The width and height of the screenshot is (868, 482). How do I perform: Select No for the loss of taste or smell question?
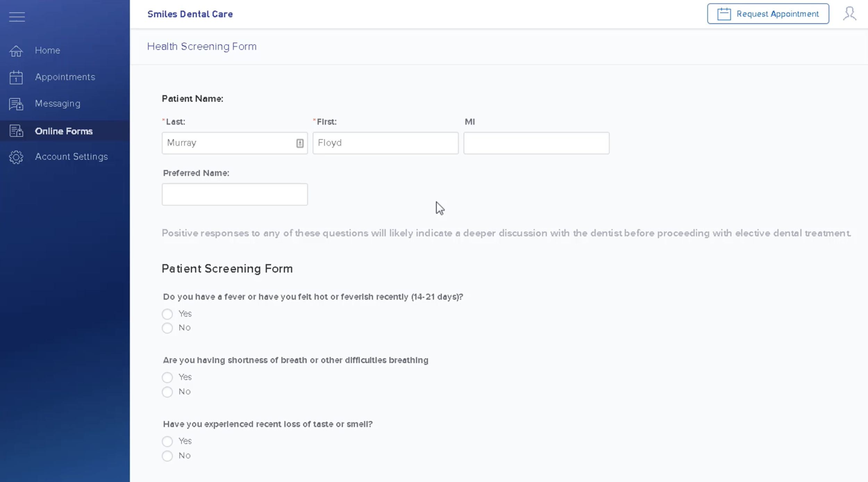[167, 456]
